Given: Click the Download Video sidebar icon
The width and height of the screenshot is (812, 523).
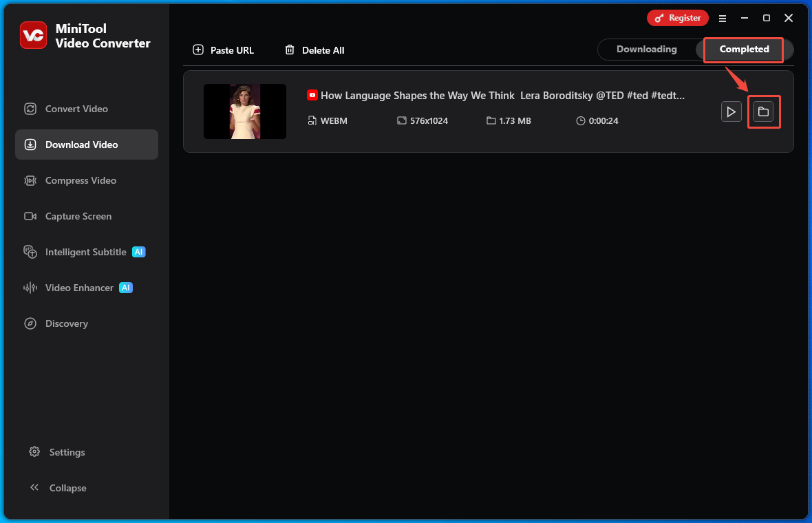Looking at the screenshot, I should (30, 145).
